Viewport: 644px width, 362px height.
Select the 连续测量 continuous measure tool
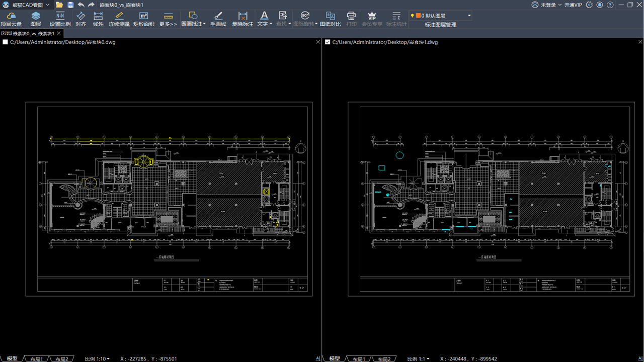(x=119, y=19)
